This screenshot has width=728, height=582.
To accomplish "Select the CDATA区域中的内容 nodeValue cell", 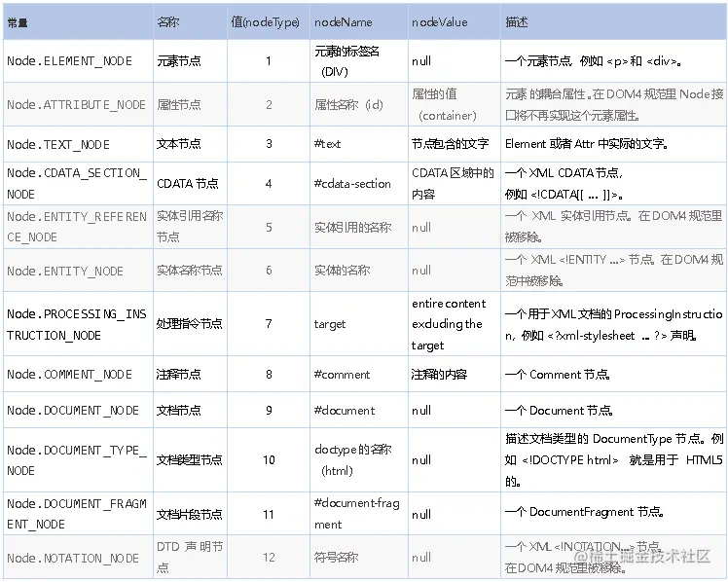I will [455, 183].
